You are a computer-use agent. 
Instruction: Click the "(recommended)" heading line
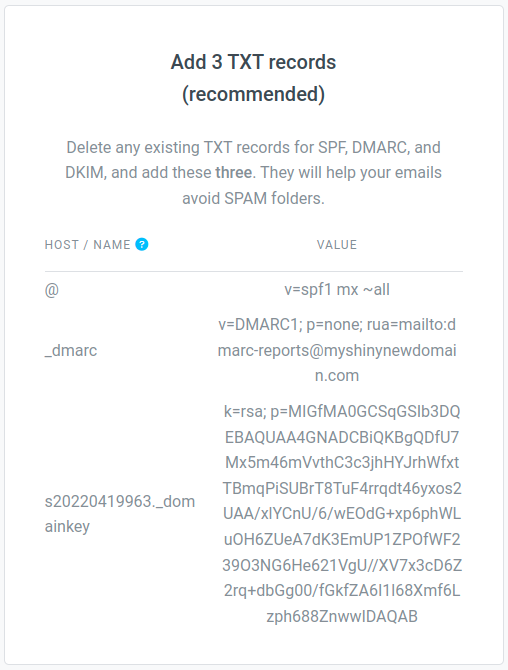[x=253, y=94]
